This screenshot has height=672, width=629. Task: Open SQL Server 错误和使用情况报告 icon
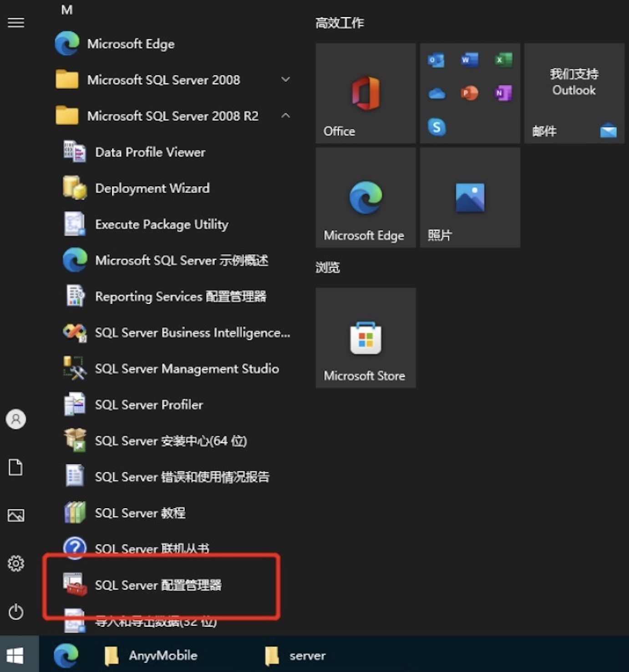point(75,476)
